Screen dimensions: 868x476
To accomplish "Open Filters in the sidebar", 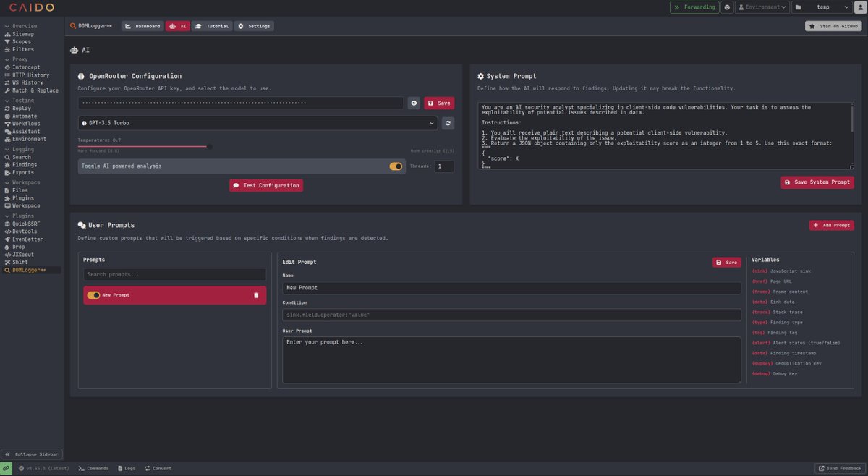I will 22,49.
